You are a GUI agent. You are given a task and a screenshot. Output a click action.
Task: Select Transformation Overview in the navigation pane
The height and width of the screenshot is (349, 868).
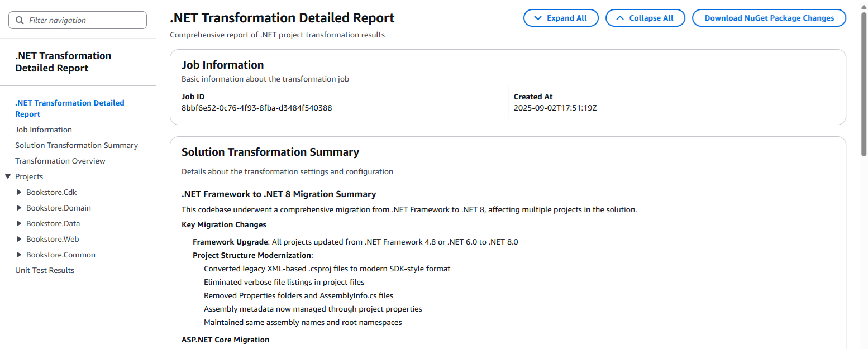pos(60,160)
